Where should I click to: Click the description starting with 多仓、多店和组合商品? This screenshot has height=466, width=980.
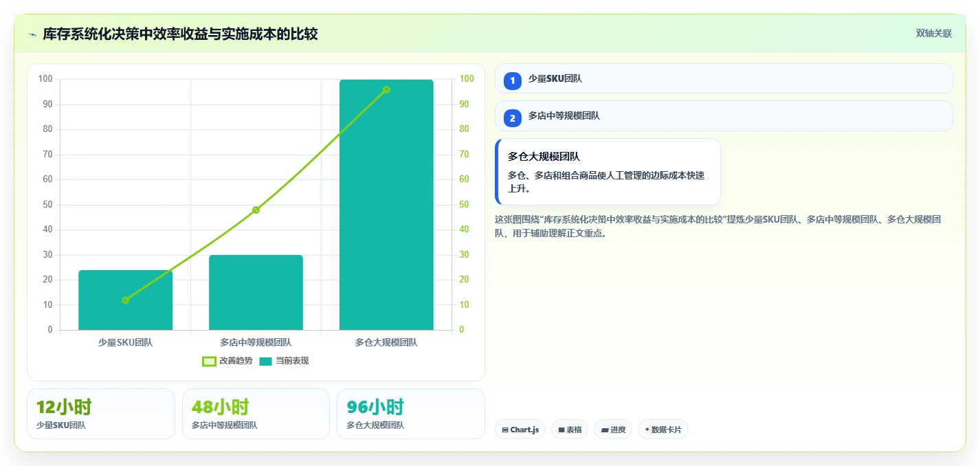(606, 182)
